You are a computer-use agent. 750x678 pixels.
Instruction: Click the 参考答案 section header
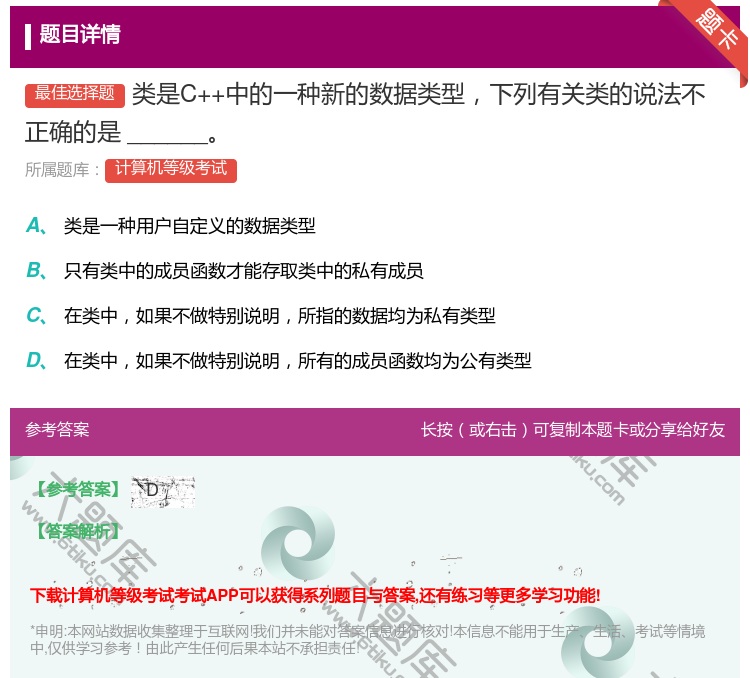[57, 430]
